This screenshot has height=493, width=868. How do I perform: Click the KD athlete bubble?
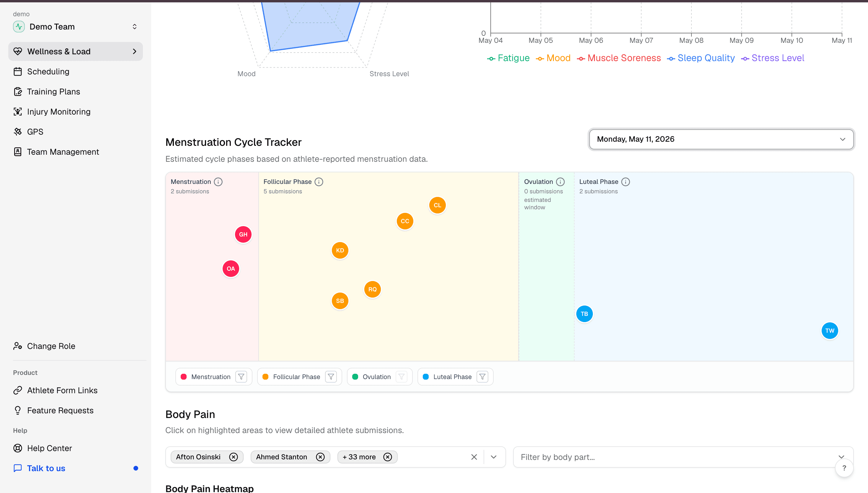point(340,250)
